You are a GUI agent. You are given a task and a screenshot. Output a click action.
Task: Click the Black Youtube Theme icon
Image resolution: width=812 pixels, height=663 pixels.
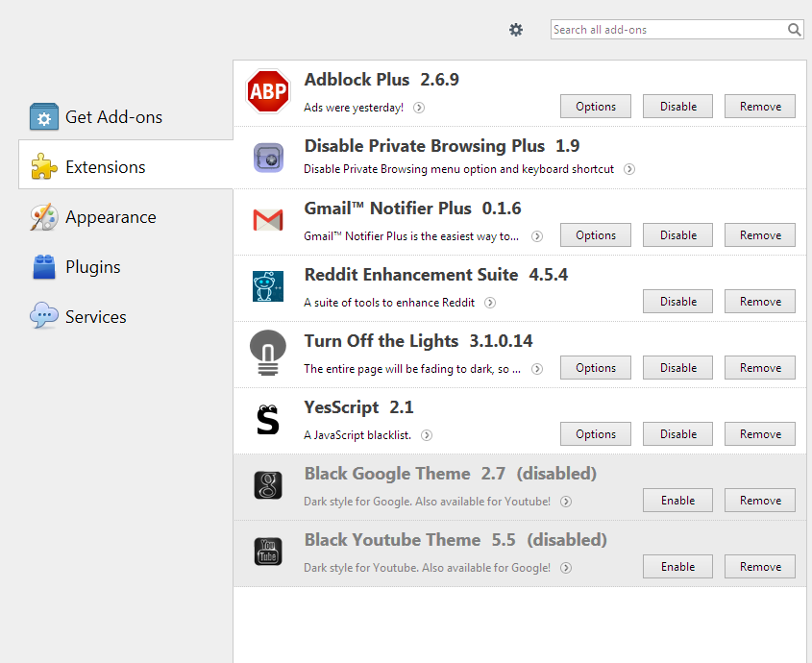click(268, 552)
